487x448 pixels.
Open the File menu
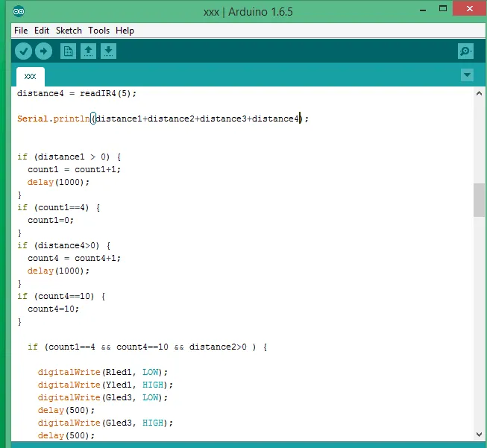point(21,31)
